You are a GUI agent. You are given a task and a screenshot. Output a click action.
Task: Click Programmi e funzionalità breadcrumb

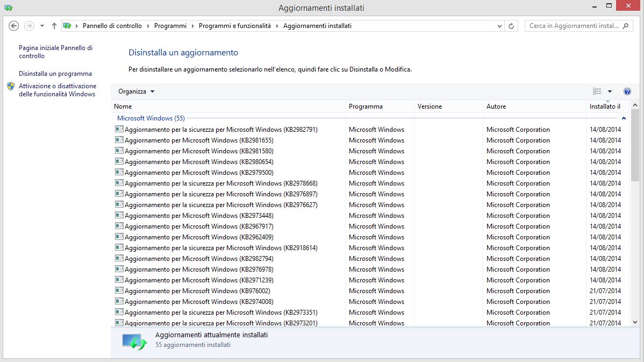coord(234,26)
